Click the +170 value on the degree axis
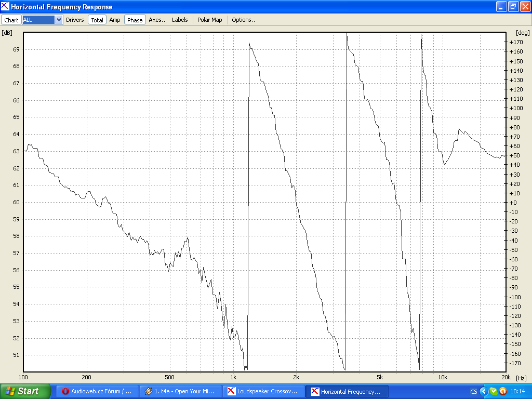Screen dimensions: 532x399 [516, 42]
